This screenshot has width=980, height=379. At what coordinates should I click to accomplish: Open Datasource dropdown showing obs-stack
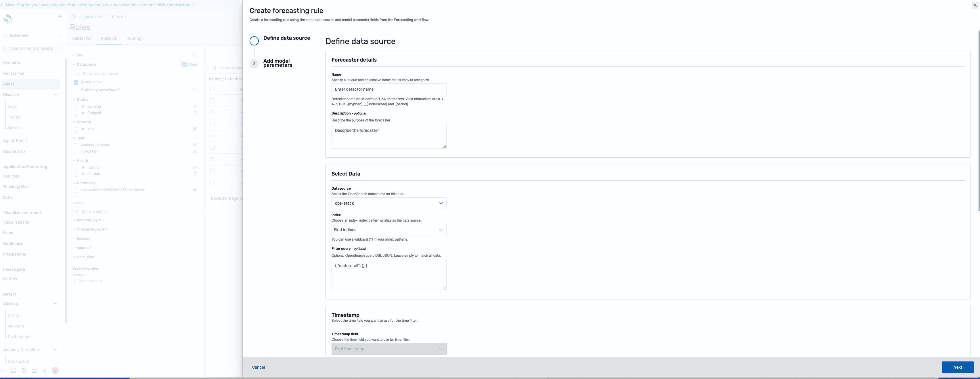click(x=389, y=203)
